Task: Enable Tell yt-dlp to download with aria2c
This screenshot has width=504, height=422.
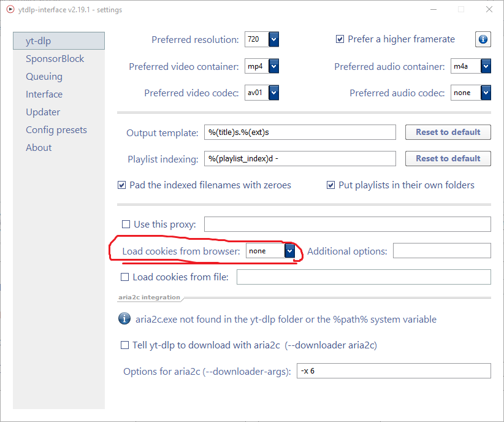Action: [x=124, y=345]
